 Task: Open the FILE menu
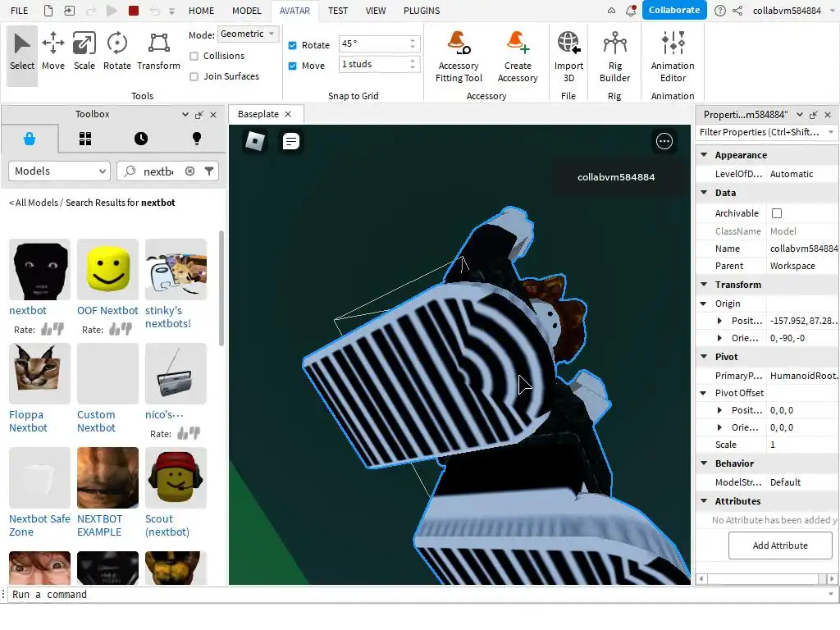click(x=20, y=11)
